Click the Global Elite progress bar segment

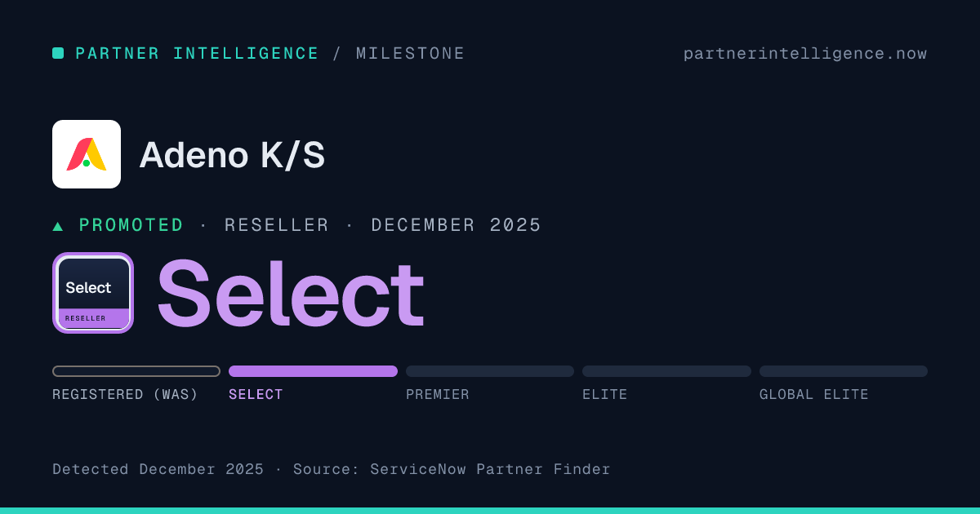point(844,371)
